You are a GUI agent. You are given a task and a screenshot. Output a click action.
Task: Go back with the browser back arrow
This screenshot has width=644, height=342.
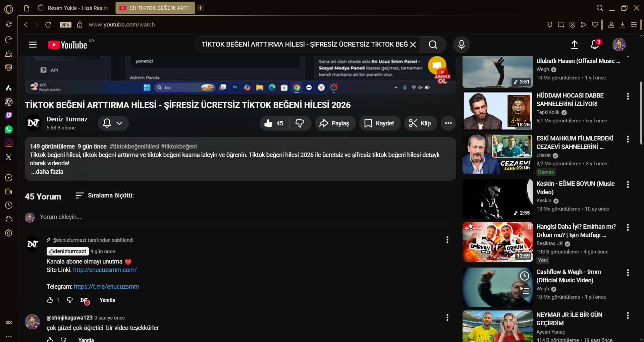(26, 24)
